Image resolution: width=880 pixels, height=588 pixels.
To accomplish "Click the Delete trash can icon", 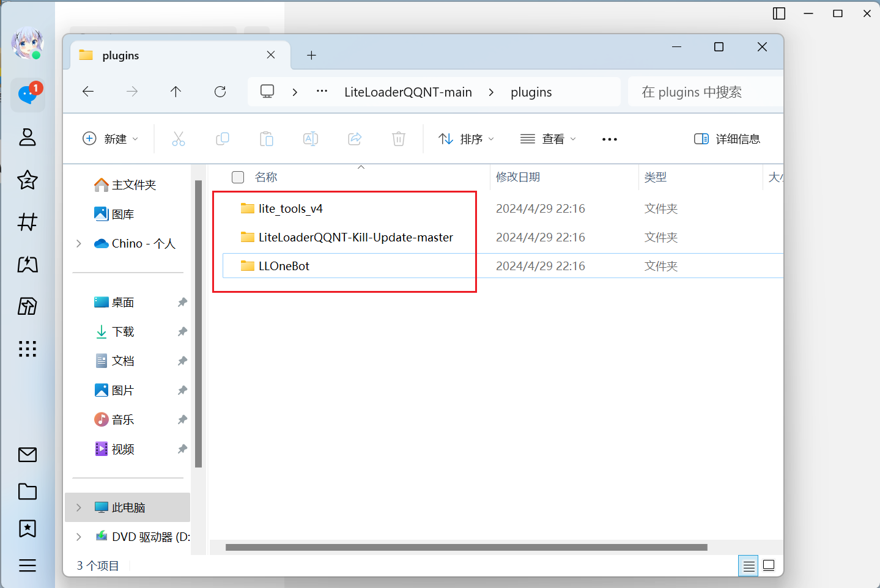I will coord(399,139).
